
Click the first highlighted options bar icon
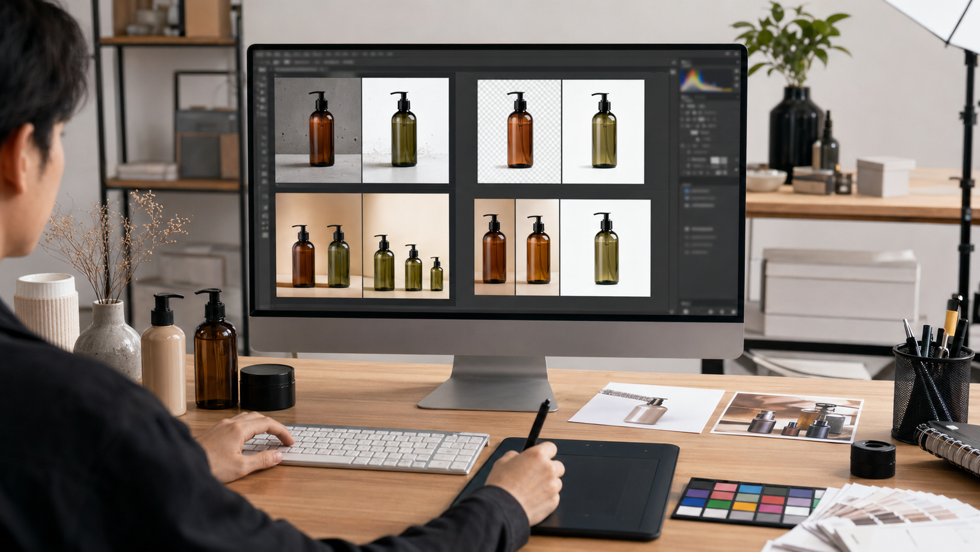point(275,62)
